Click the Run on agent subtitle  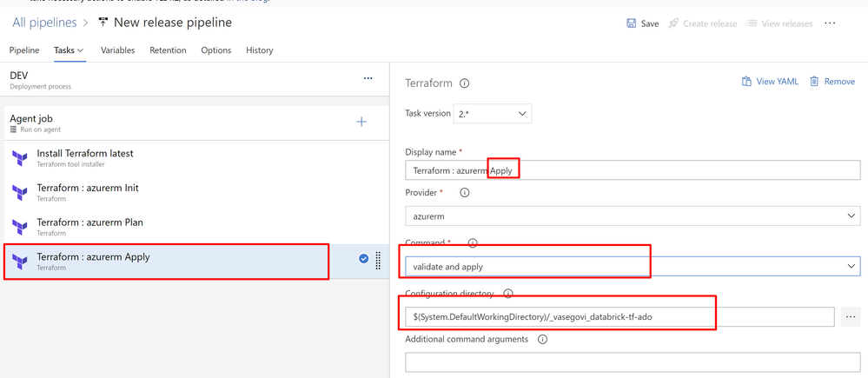coord(40,129)
